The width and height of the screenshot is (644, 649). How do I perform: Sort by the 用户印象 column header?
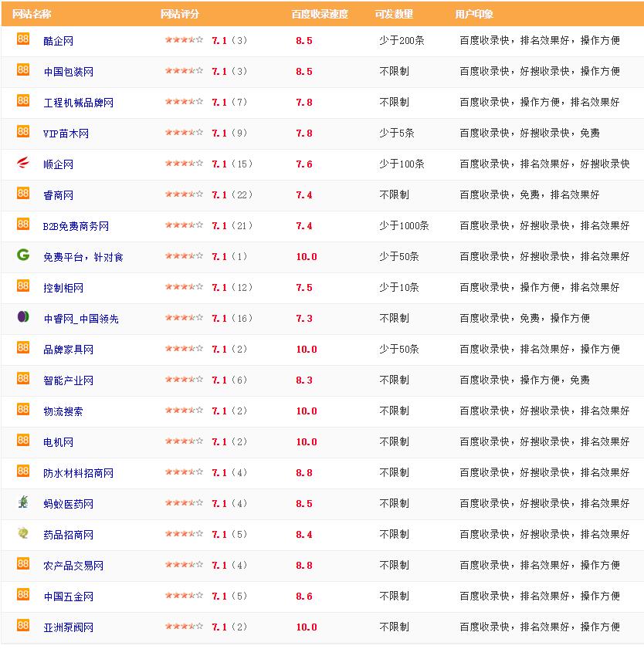tap(474, 14)
